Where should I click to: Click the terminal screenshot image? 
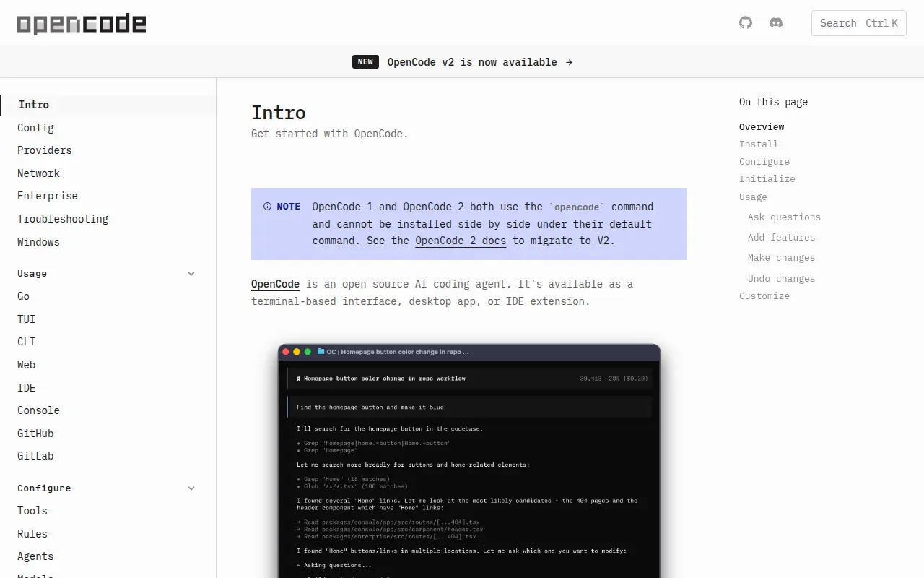pyautogui.click(x=469, y=461)
